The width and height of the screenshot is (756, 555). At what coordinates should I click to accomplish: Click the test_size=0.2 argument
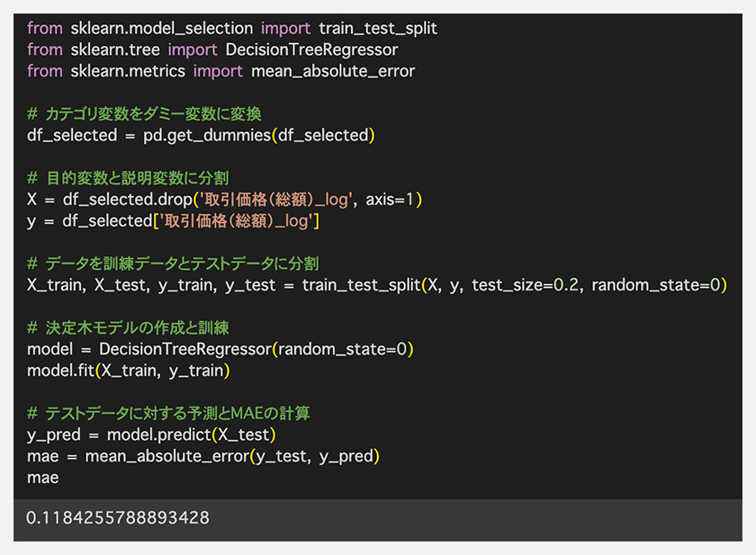525,285
